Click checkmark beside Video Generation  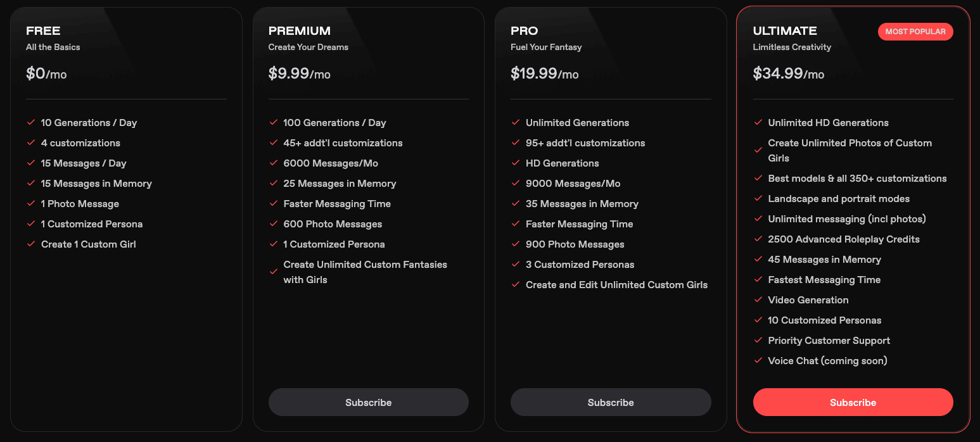point(758,300)
